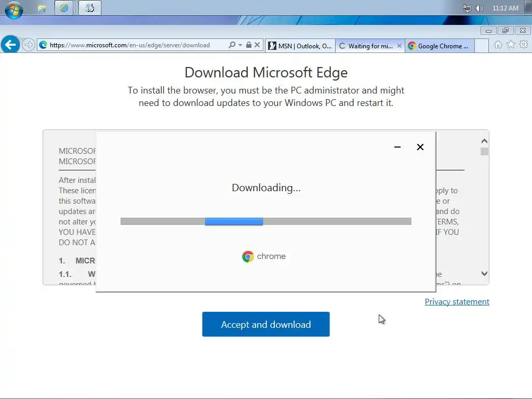The width and height of the screenshot is (532, 399).
Task: Click the license box scroll down arrow
Action: coord(484,273)
